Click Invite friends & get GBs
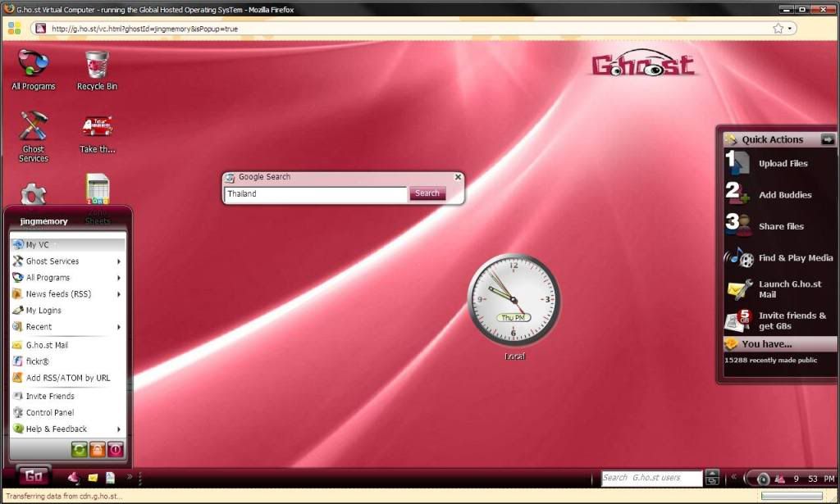This screenshot has width=840, height=504. point(792,321)
